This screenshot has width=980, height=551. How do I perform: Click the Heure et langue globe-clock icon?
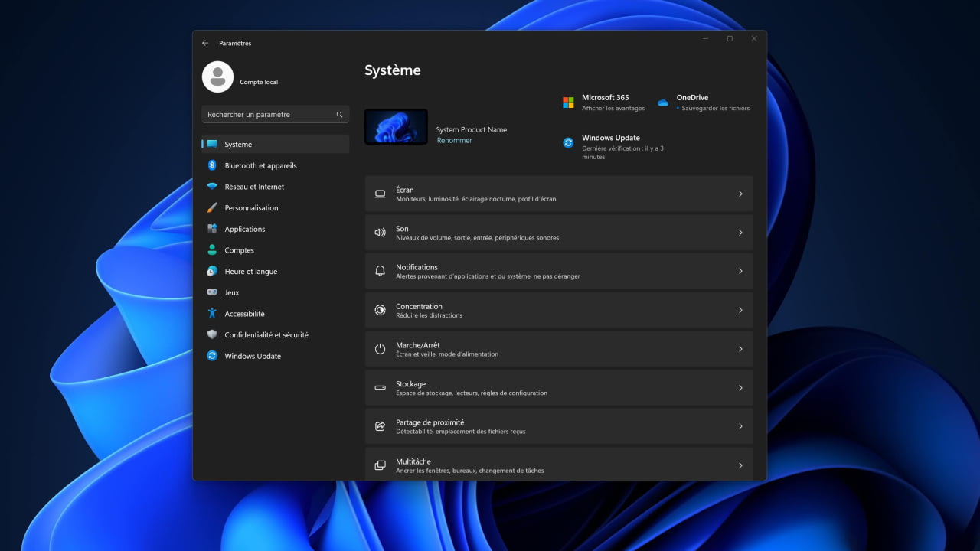click(212, 272)
